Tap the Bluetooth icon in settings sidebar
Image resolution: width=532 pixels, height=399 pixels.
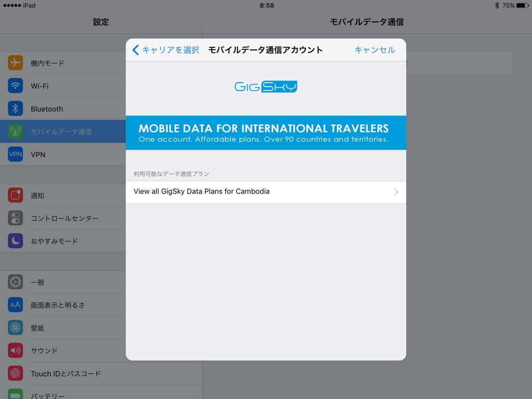tap(15, 109)
